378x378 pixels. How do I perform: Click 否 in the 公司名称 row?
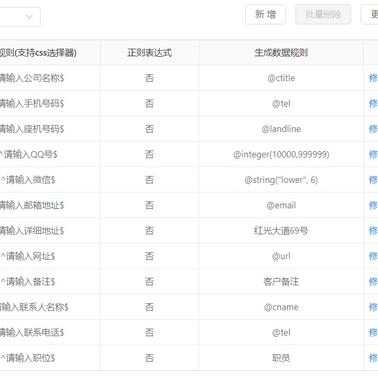point(149,78)
